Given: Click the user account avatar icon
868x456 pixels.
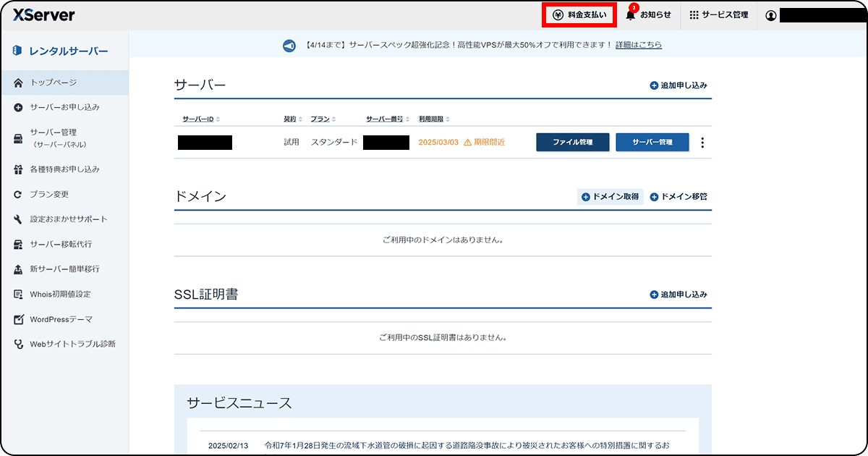Looking at the screenshot, I should point(770,15).
